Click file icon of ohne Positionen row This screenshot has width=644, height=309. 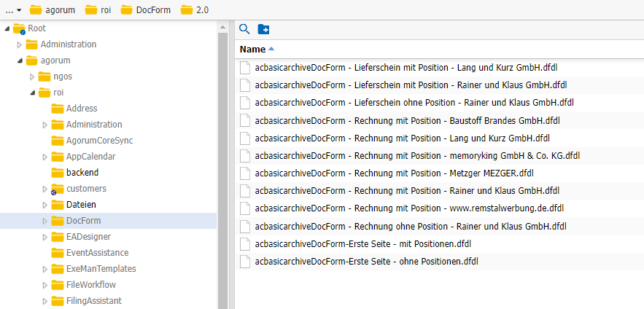pos(245,262)
